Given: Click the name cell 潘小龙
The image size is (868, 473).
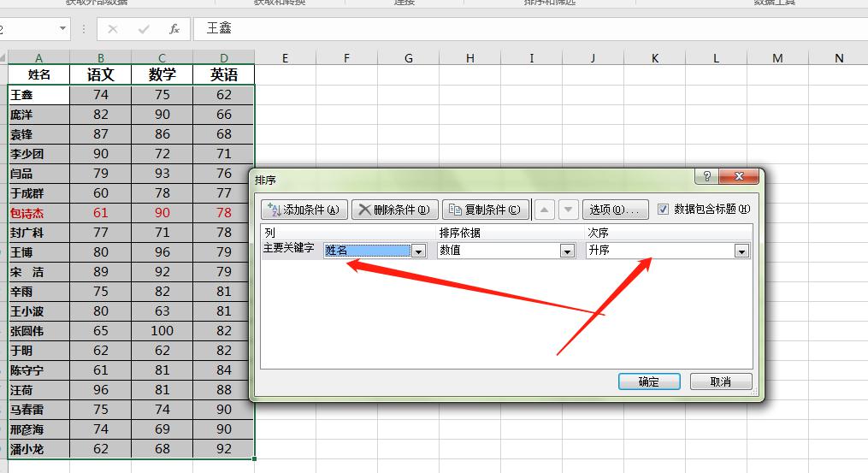Looking at the screenshot, I should [38, 449].
